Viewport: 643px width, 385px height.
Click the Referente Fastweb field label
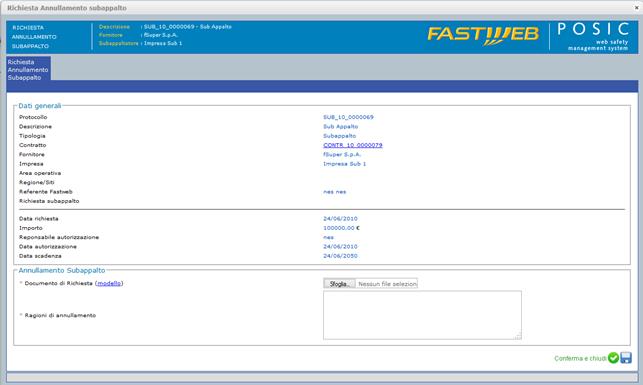pyautogui.click(x=46, y=192)
